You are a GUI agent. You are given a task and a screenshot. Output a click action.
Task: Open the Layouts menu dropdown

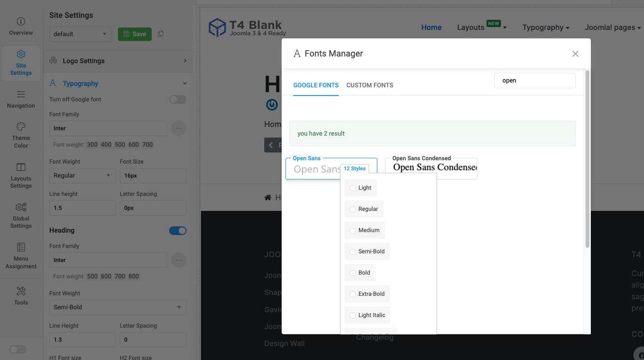pyautogui.click(x=482, y=27)
